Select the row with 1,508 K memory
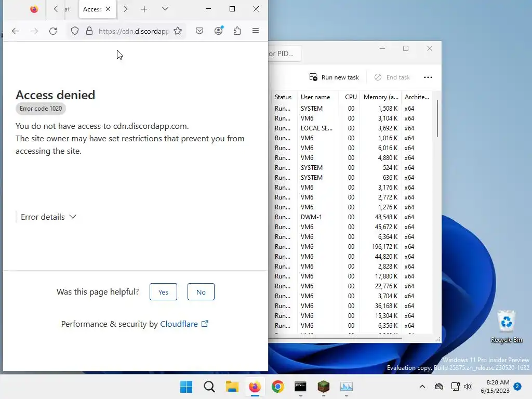 pyautogui.click(x=352, y=109)
